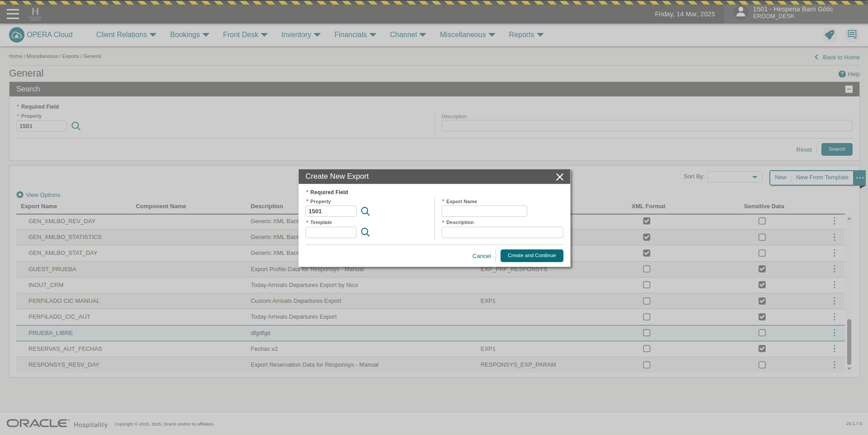
Task: Expand the Miscellaneous menu
Action: point(467,35)
